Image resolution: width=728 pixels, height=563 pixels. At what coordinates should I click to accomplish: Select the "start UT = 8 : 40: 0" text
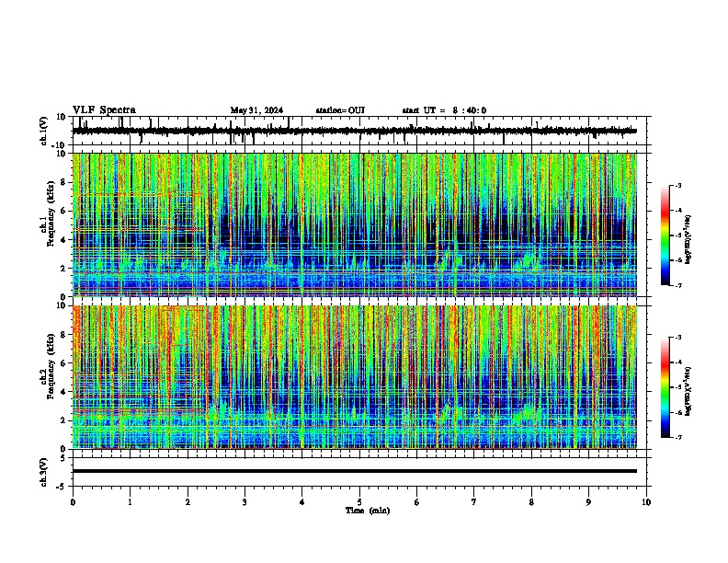444,110
